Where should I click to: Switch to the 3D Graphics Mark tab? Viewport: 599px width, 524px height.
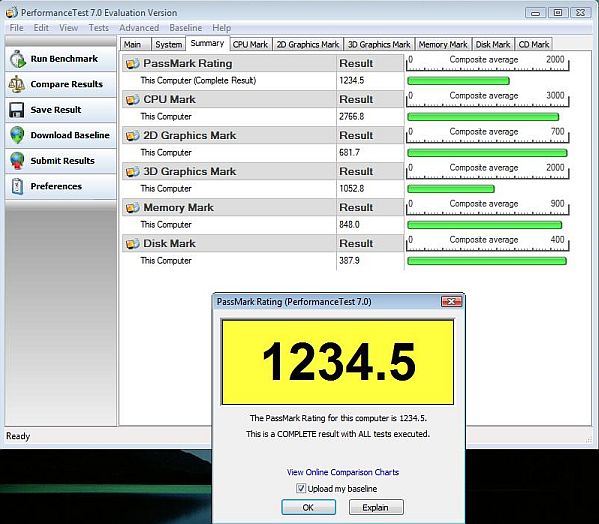379,45
